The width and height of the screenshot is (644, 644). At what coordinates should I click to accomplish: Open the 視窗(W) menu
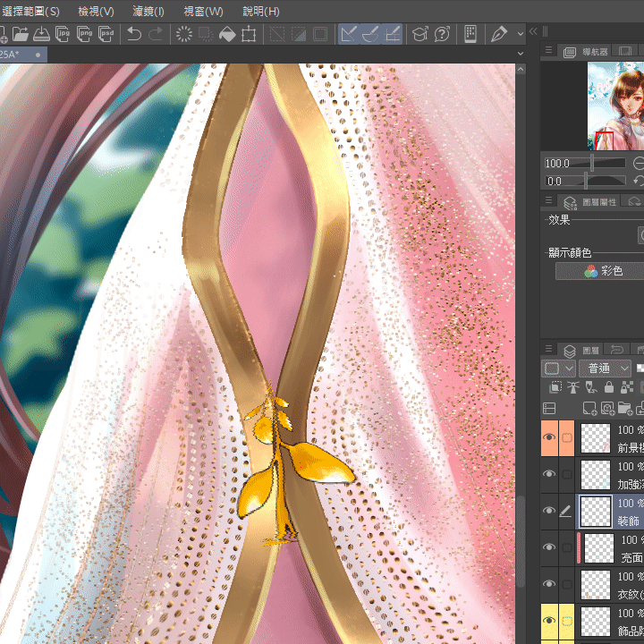tap(203, 12)
